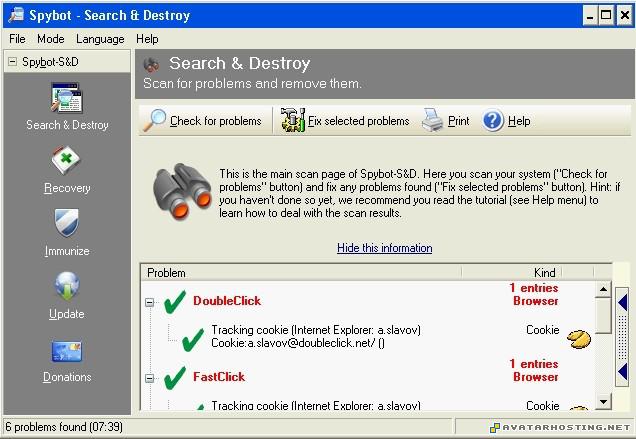Screen dimensions: 636x439
Task: Click the Print button label
Action: tap(458, 121)
